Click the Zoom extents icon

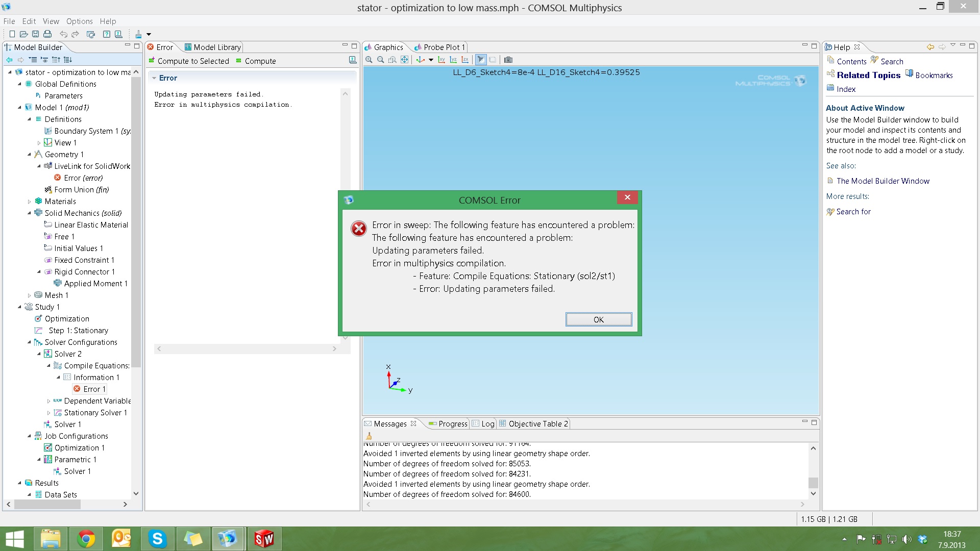404,60
